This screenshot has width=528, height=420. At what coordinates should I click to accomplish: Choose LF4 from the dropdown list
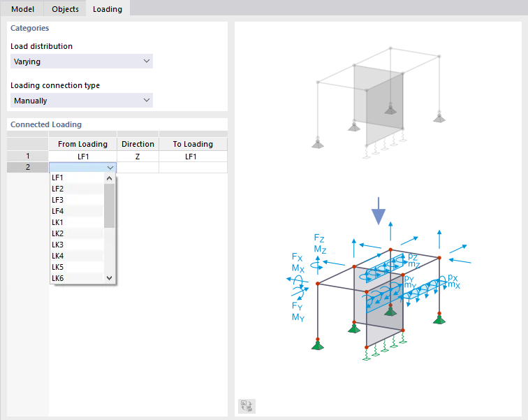coord(77,211)
